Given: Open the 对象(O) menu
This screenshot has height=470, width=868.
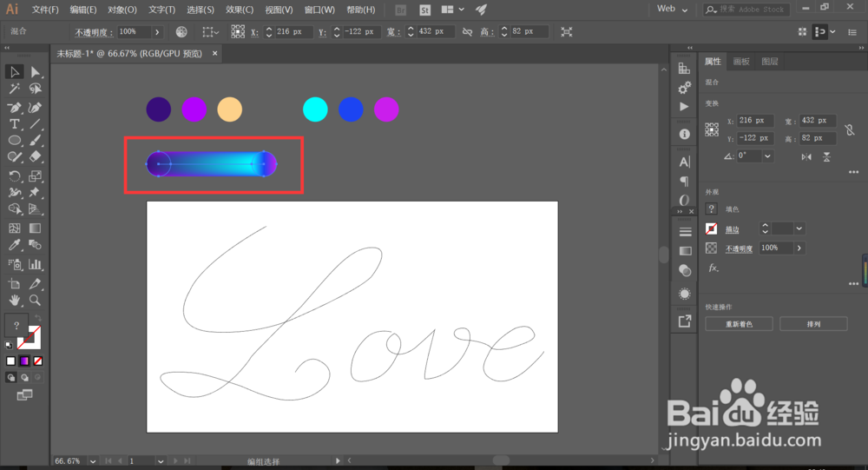Looking at the screenshot, I should coord(122,10).
